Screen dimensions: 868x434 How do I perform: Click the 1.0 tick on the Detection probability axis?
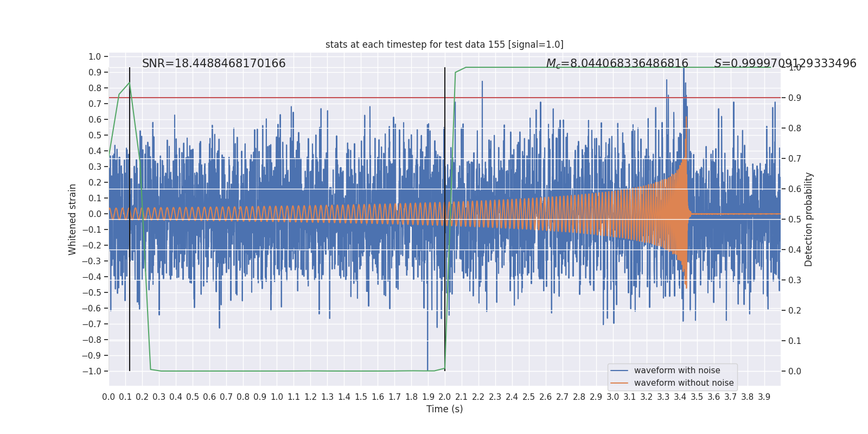point(795,67)
